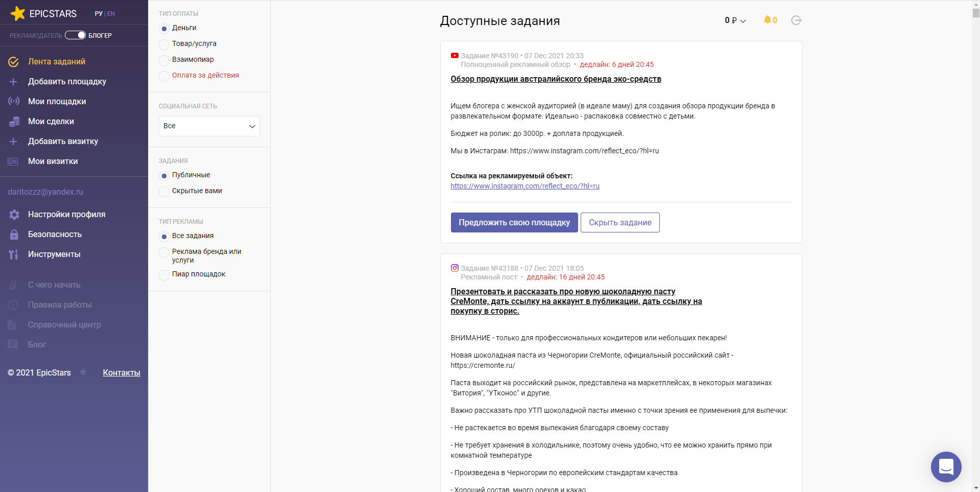980x492 pixels.
Task: Click chat icon beside Блог
Action: 13,345
